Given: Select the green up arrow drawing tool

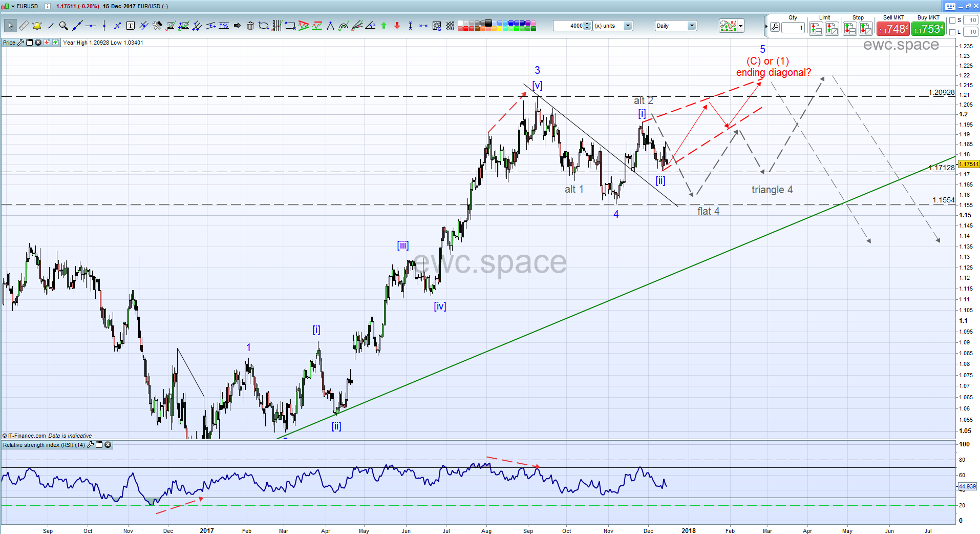Looking at the screenshot, I should pyautogui.click(x=384, y=26).
